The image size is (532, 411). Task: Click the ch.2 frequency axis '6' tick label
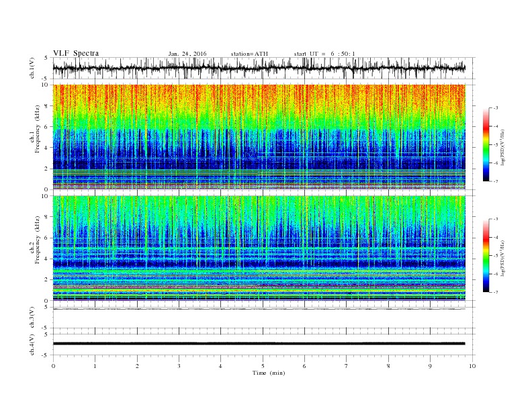pyautogui.click(x=47, y=238)
